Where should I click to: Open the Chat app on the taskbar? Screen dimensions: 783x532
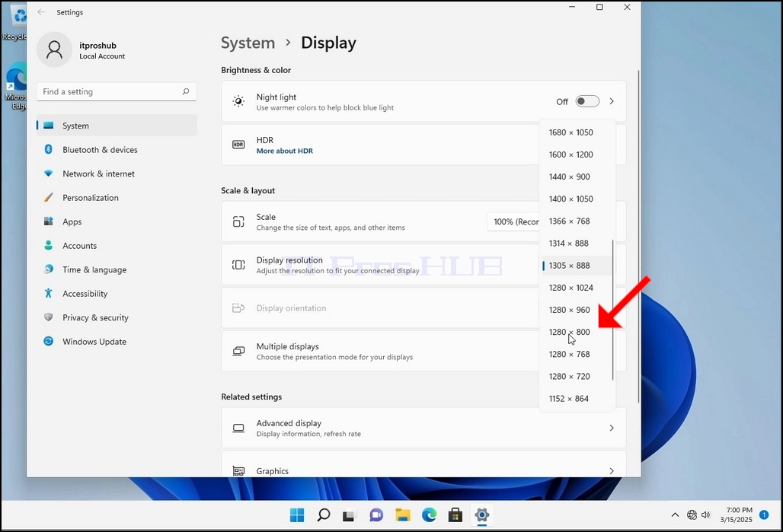[376, 515]
